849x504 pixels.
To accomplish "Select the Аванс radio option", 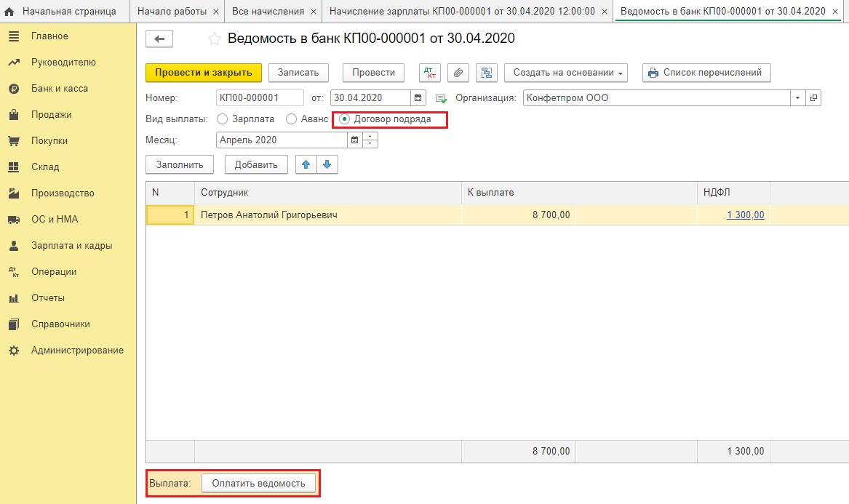I will tap(292, 119).
